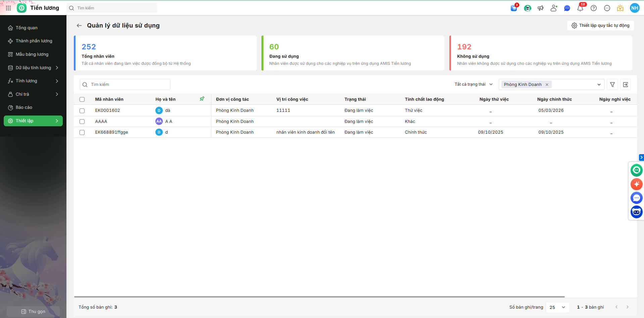
Task: Go to Báo cáo menu item
Action: pos(24,107)
